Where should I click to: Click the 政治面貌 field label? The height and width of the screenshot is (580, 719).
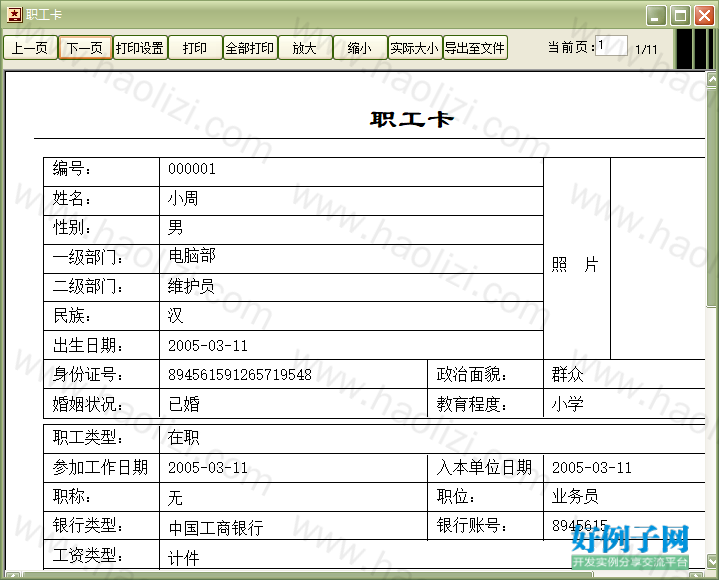tap(471, 375)
